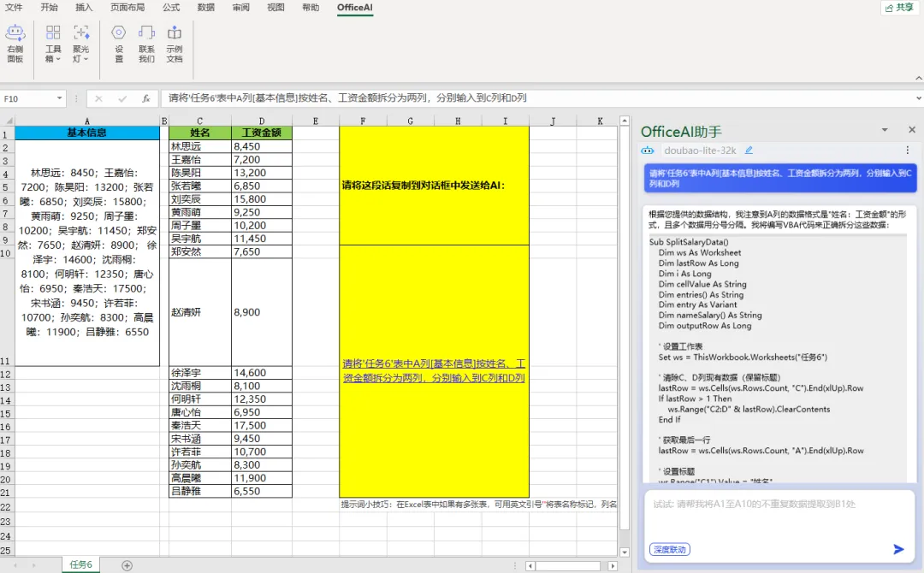Select the cell with value 13,200
This screenshot has width=924, height=573.
click(x=262, y=173)
